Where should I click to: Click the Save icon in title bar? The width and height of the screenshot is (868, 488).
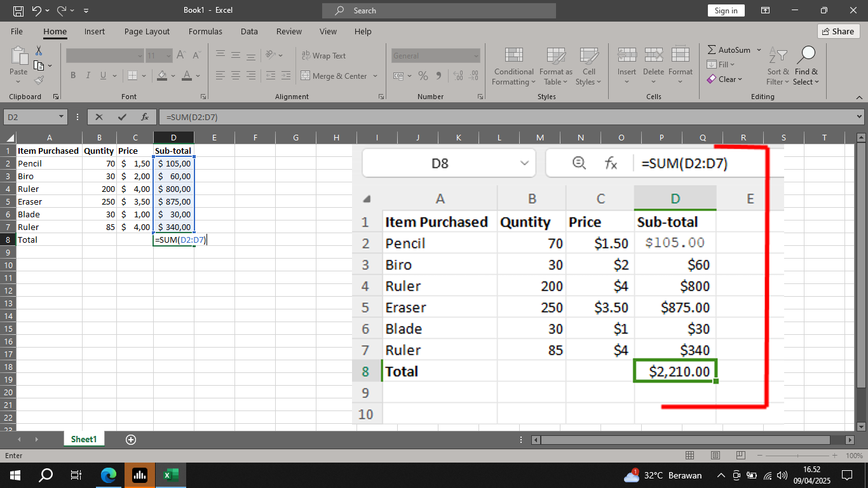click(18, 11)
